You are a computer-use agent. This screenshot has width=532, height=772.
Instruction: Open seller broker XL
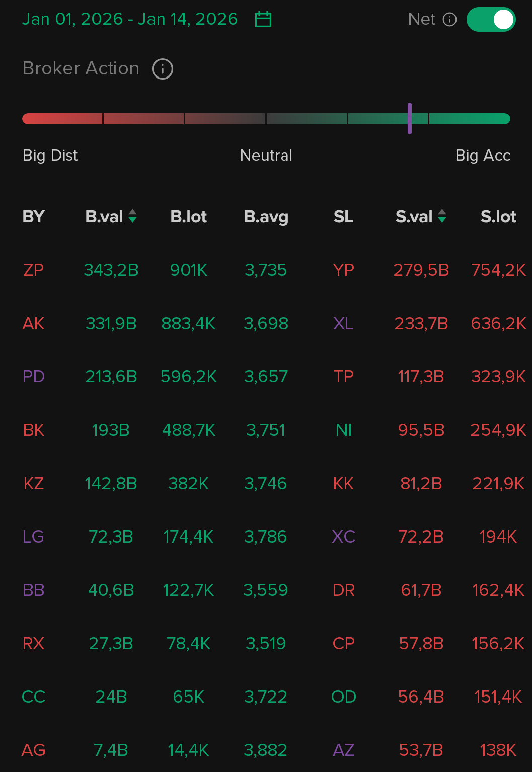coord(343,324)
